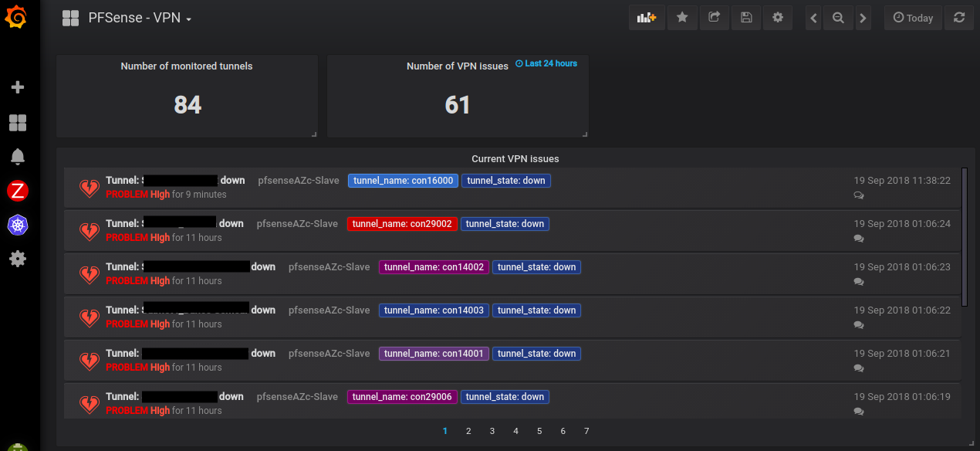This screenshot has width=980, height=451.
Task: Open the Kubernetes wheel sidebar icon
Action: [x=17, y=225]
